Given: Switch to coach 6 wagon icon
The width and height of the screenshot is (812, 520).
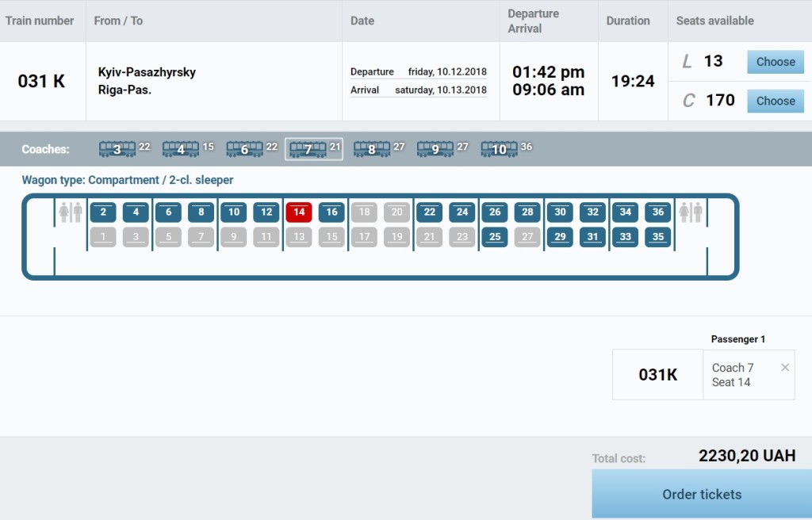Looking at the screenshot, I should pyautogui.click(x=244, y=149).
